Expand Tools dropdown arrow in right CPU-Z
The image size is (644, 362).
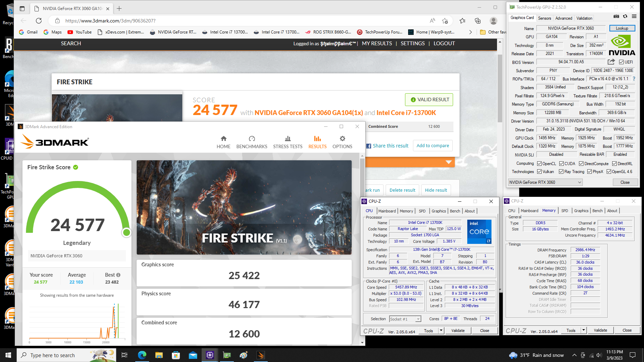tap(583, 330)
